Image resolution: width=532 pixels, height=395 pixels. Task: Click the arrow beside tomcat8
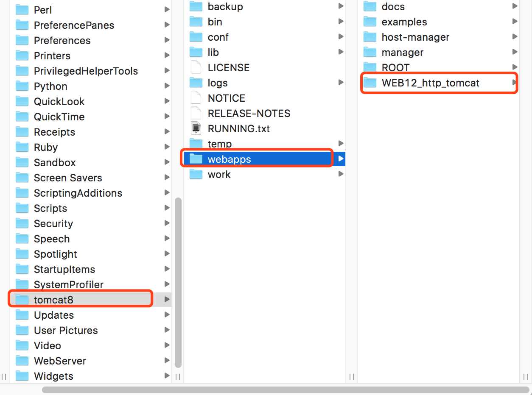(167, 300)
